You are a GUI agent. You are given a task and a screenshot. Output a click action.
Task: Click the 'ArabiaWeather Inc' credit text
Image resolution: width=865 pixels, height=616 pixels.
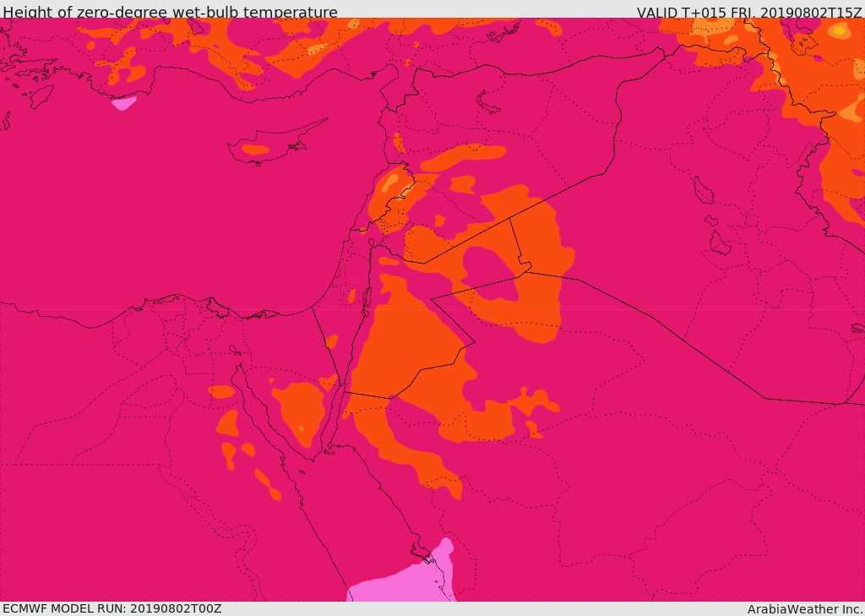pyautogui.click(x=803, y=609)
